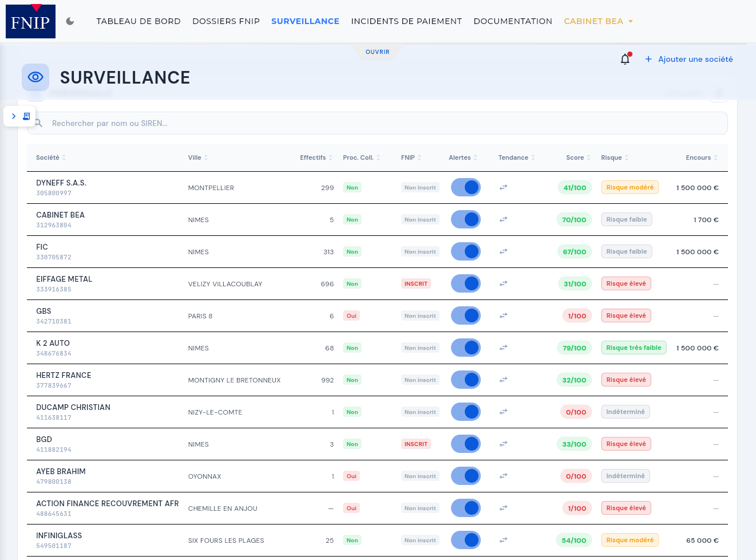Open DYNEFF S.A.S. company name
The image size is (756, 560).
tap(61, 183)
